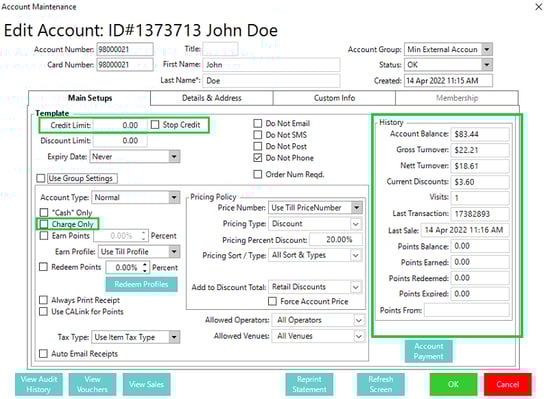Focus the Card Number field
This screenshot has width=548, height=399.
point(125,65)
